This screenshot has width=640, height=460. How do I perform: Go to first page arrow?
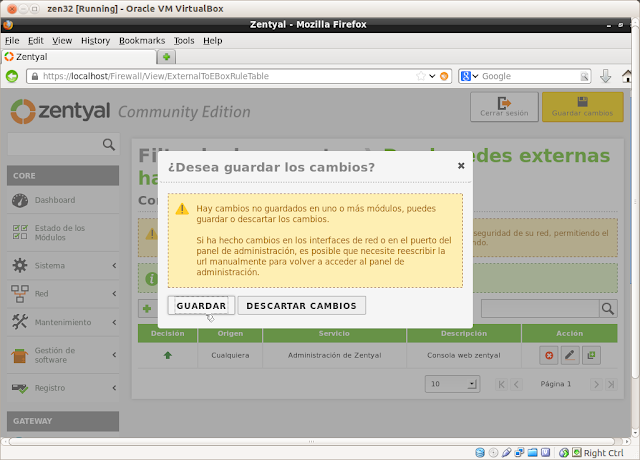(502, 384)
